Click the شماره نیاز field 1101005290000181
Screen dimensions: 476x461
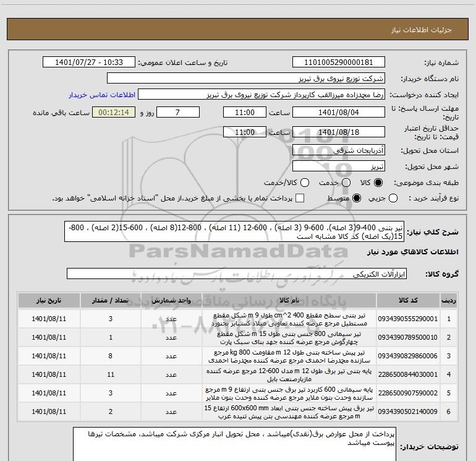point(339,62)
